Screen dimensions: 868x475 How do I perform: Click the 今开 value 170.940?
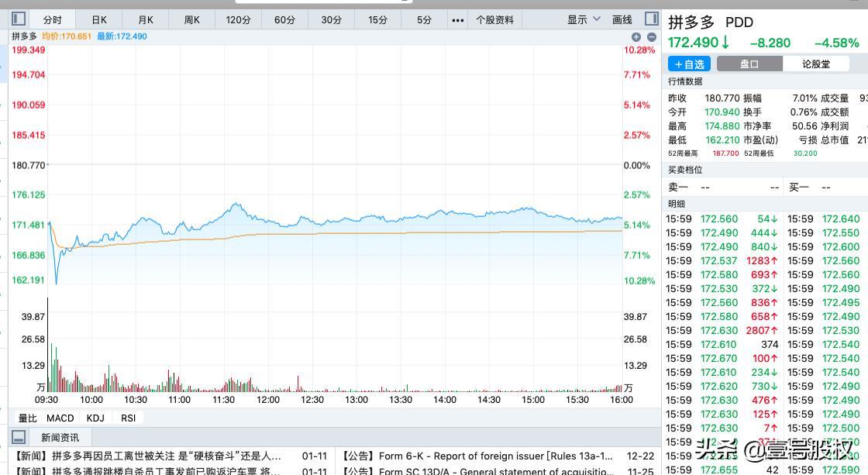click(x=722, y=112)
